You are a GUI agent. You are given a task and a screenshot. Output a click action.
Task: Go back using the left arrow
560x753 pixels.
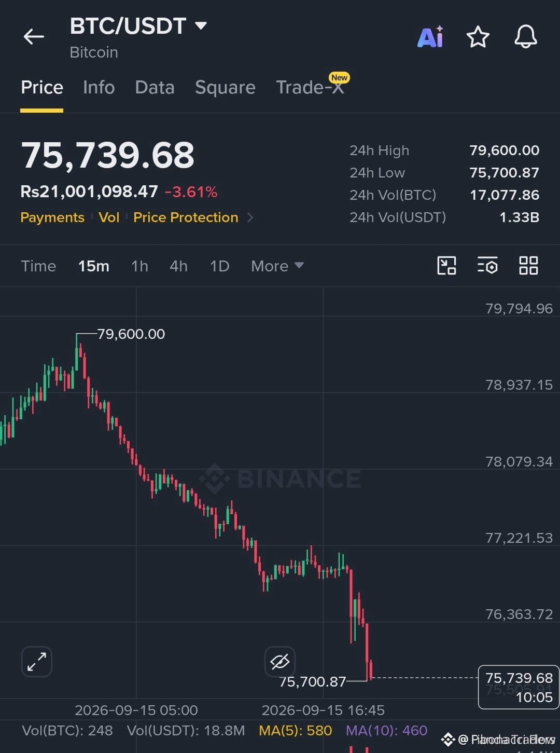coord(34,36)
